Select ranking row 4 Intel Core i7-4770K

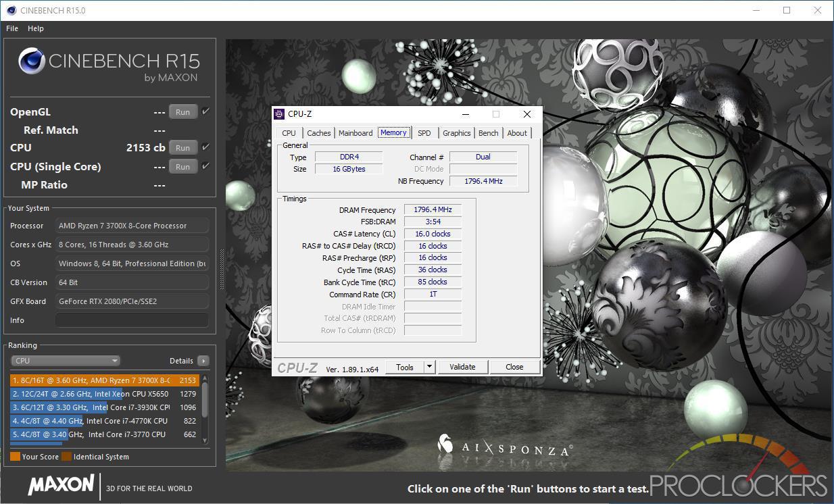point(105,421)
